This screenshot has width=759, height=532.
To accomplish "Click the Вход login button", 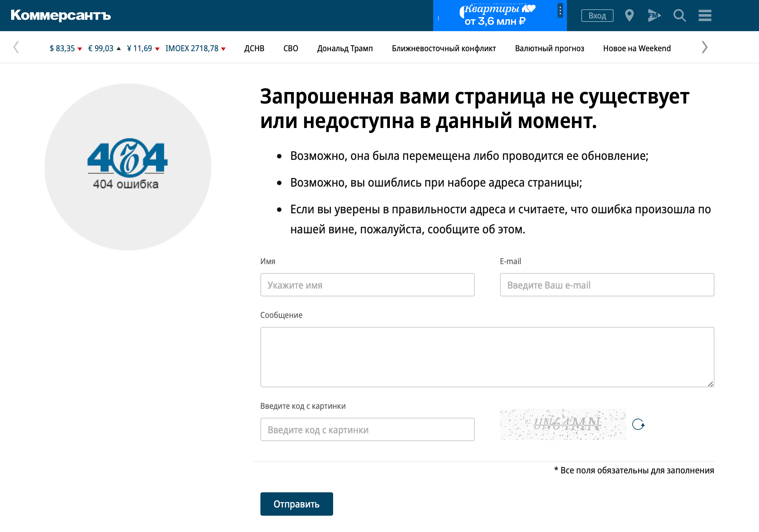I will point(597,16).
